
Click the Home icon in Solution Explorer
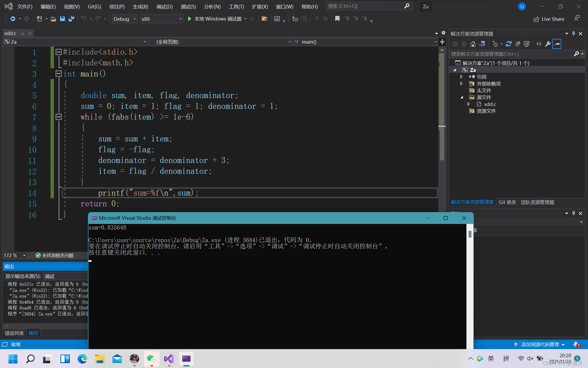(x=473, y=44)
